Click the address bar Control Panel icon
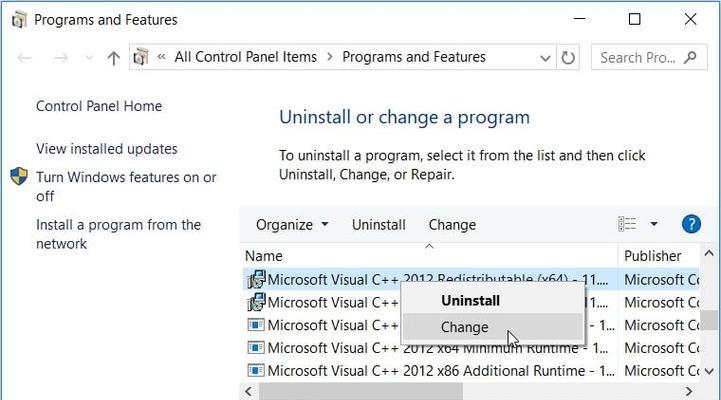Screen dimensions: 721x400 click(x=141, y=57)
